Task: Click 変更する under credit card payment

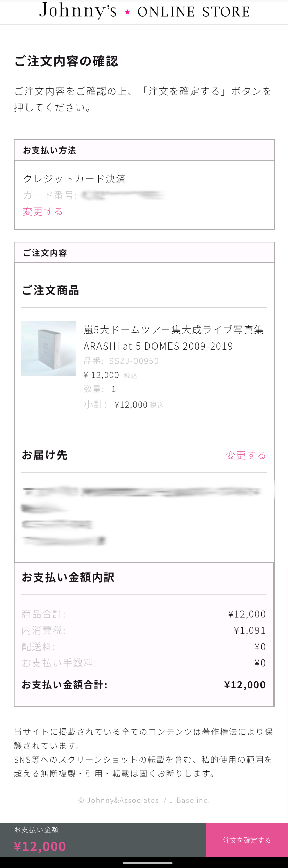Action: pos(43,211)
